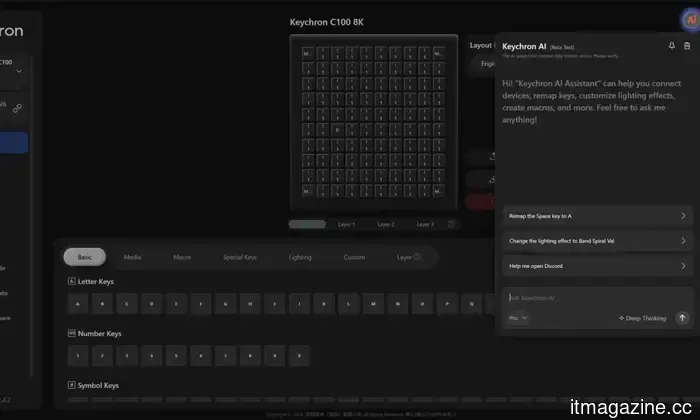Click the Number Keys section icon
Image resolution: width=700 pixels, height=420 pixels.
click(71, 333)
